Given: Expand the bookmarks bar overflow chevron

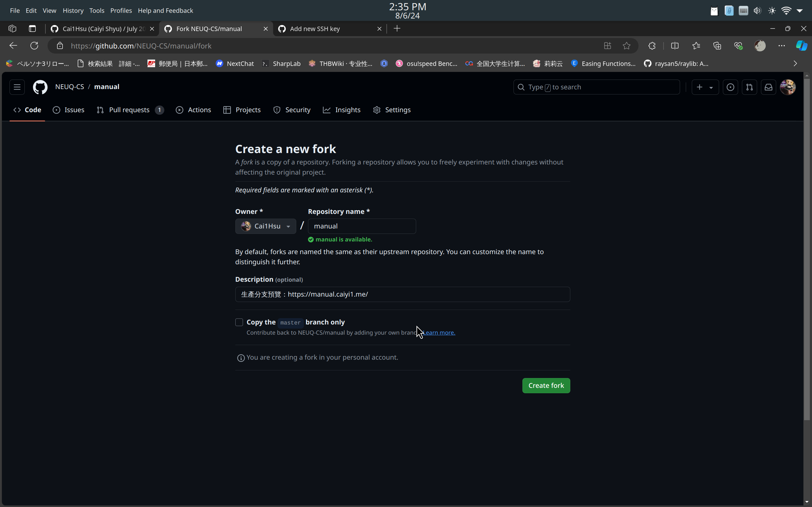Looking at the screenshot, I should click(x=795, y=64).
